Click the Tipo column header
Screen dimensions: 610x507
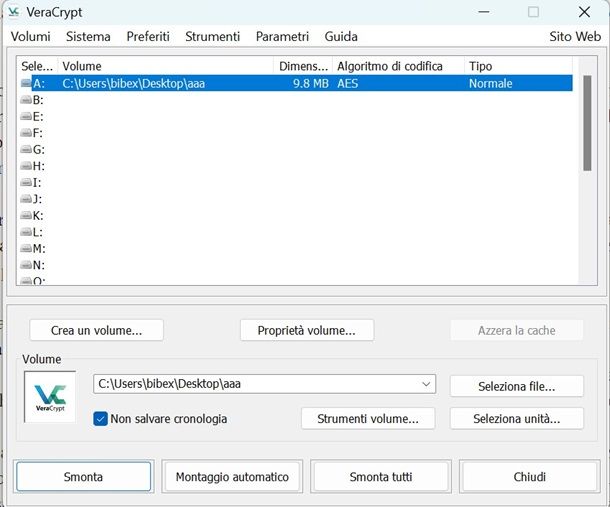518,66
